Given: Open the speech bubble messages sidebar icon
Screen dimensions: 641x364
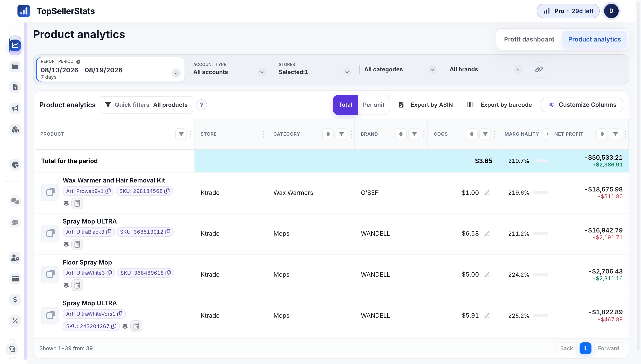Looking at the screenshot, I should click(x=15, y=222).
